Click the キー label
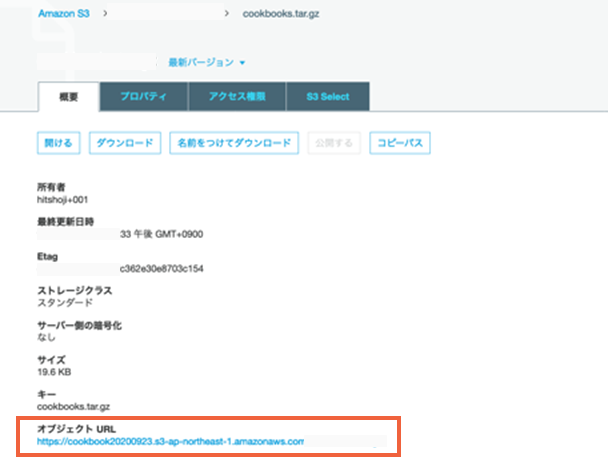The height and width of the screenshot is (466, 608). pyautogui.click(x=47, y=395)
